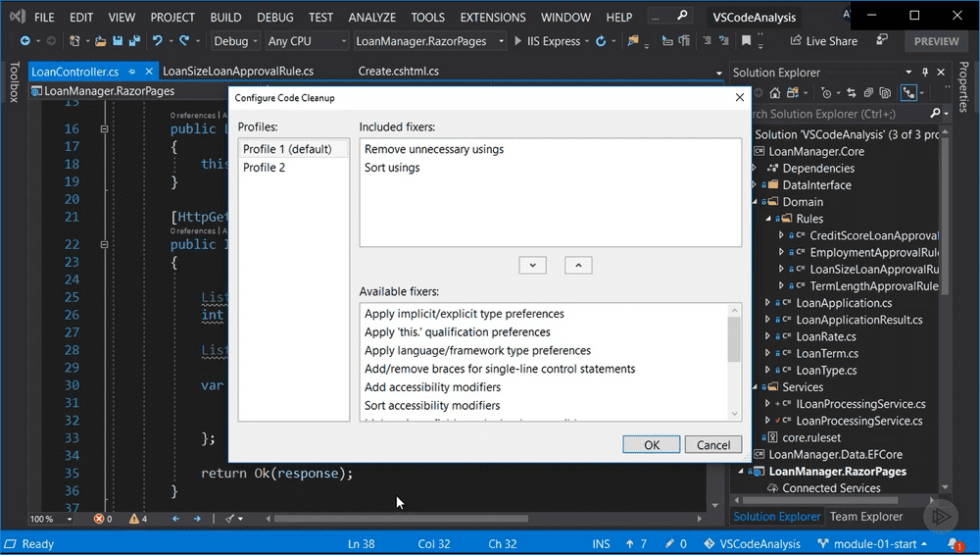
Task: Open the EXTENSIONS menu
Action: click(493, 18)
